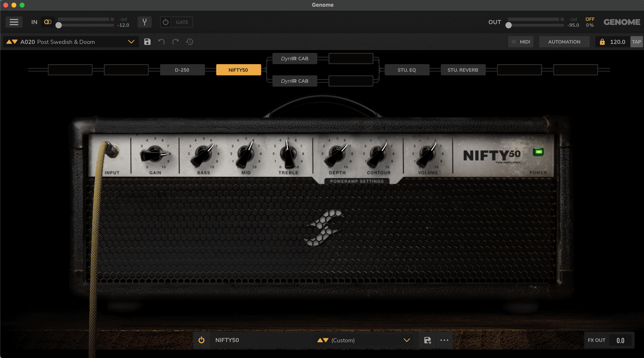The width and height of the screenshot is (644, 358).
Task: Open the three-dots more options menu
Action: tap(444, 340)
